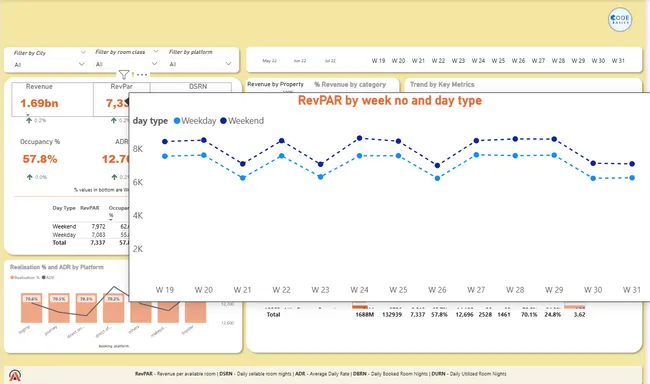This screenshot has width=650, height=384.
Task: Click the Code Basics logo icon
Action: 620,19
